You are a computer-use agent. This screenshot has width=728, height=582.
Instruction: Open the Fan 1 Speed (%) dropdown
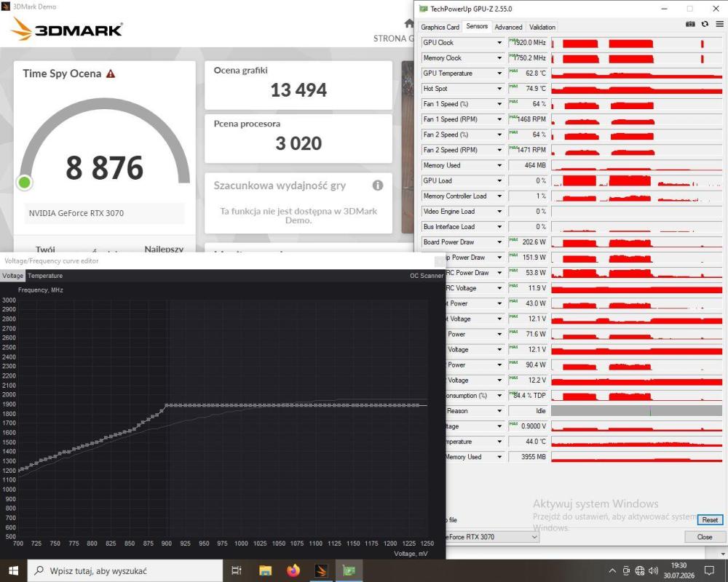coord(499,104)
